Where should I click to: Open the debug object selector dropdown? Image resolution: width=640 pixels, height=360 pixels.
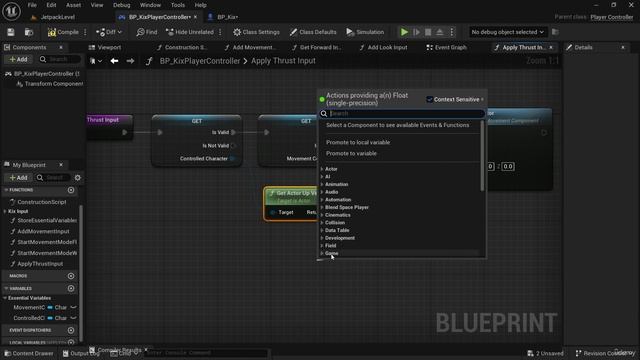[507, 32]
